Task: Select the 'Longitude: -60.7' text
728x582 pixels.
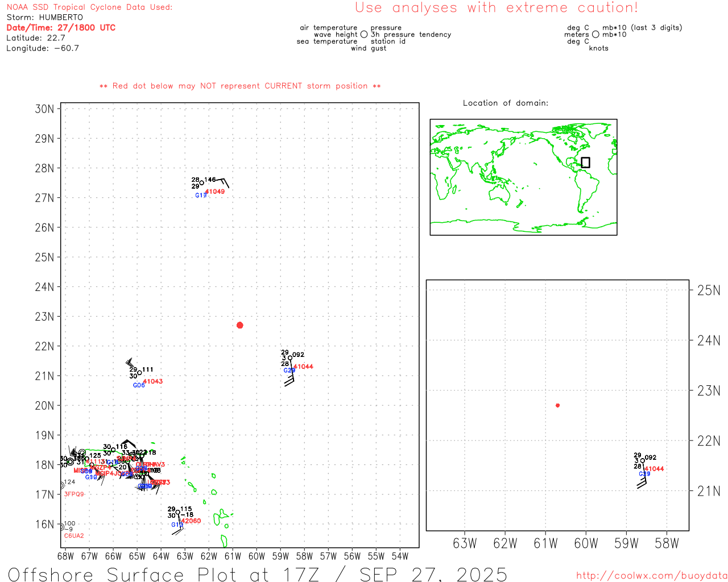Action: click(x=43, y=48)
